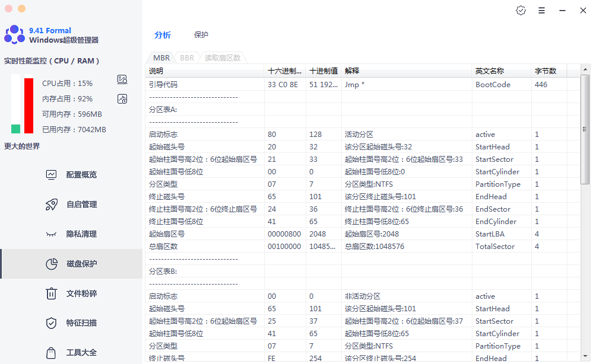Click the 读取扇区数 tab
Image resolution: width=593 pixels, height=364 pixels.
click(x=223, y=58)
